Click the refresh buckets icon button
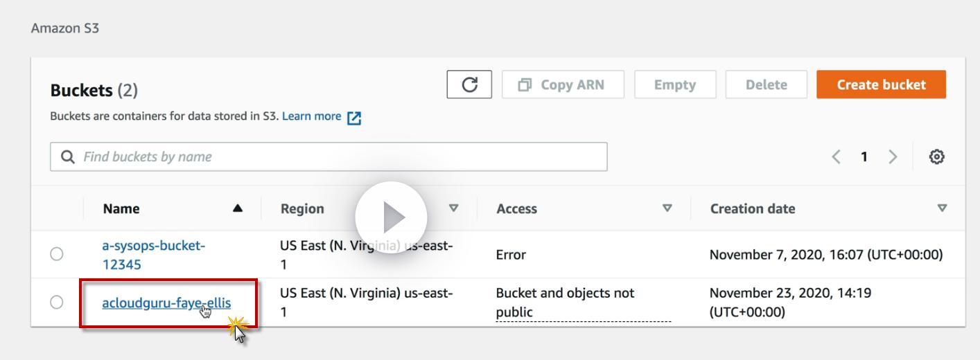The image size is (980, 360). tap(469, 84)
